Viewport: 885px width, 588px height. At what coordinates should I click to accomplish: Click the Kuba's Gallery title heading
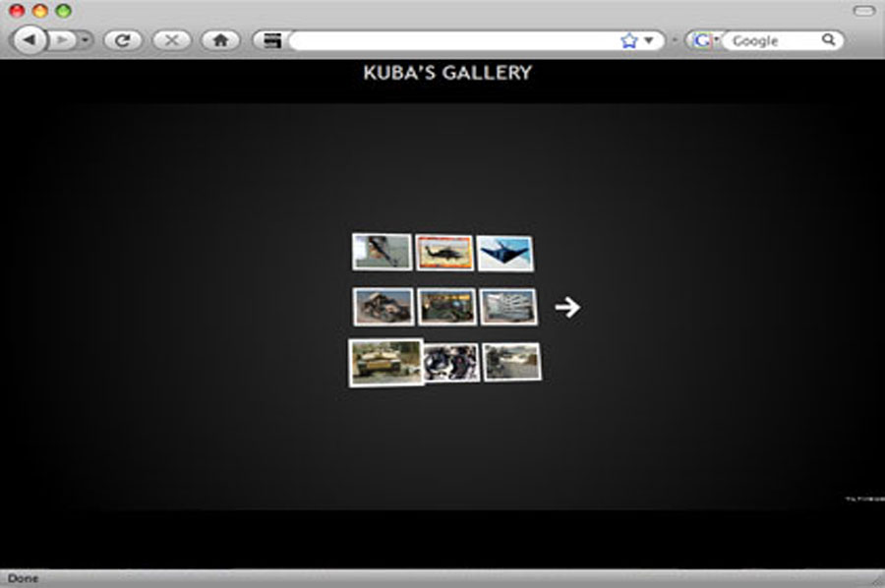click(x=447, y=73)
